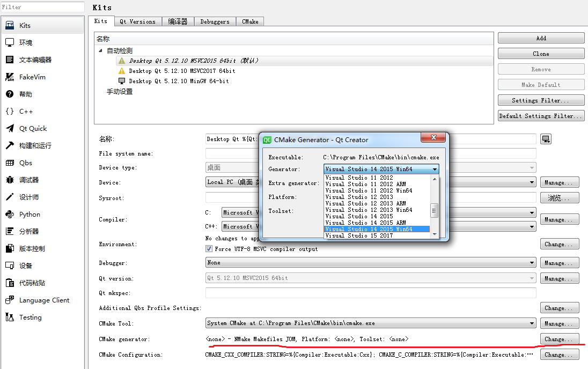Viewport: 588px width, 369px height.
Task: Switch to the 编译器 tab
Action: tap(178, 22)
